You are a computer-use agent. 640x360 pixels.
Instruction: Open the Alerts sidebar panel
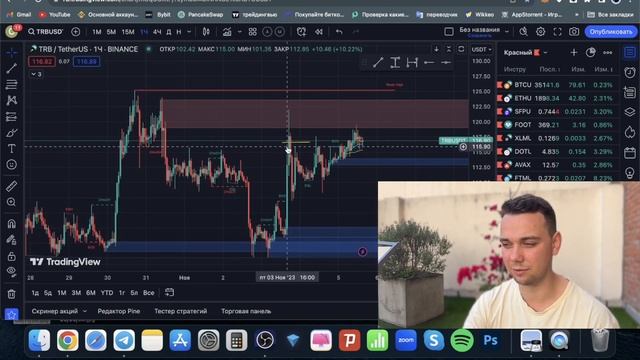click(x=630, y=73)
